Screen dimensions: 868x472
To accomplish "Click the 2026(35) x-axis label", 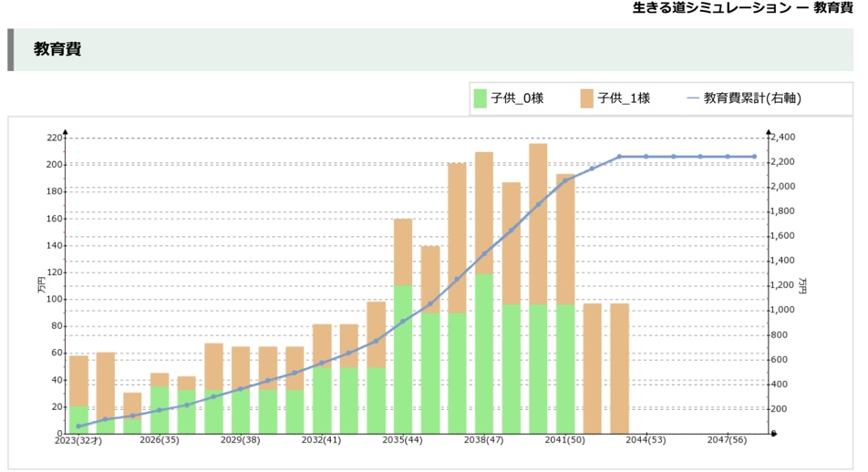I will (160, 440).
